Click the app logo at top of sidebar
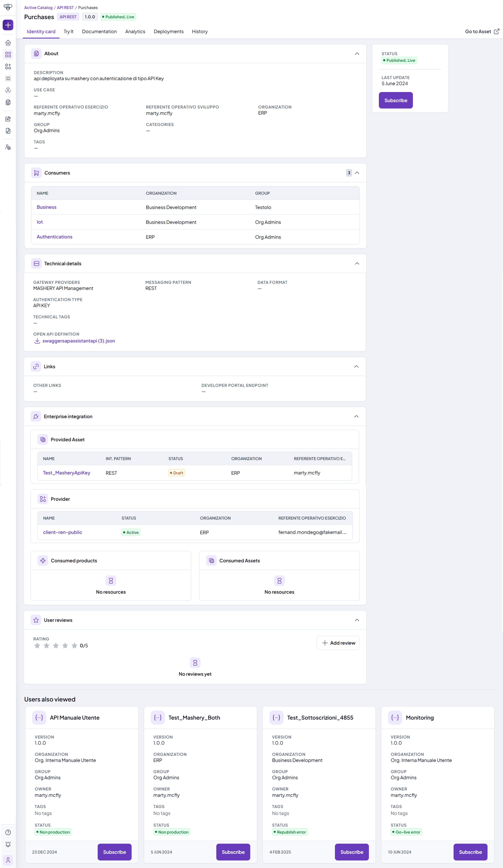Screen dimensions: 503x868 point(8,7)
